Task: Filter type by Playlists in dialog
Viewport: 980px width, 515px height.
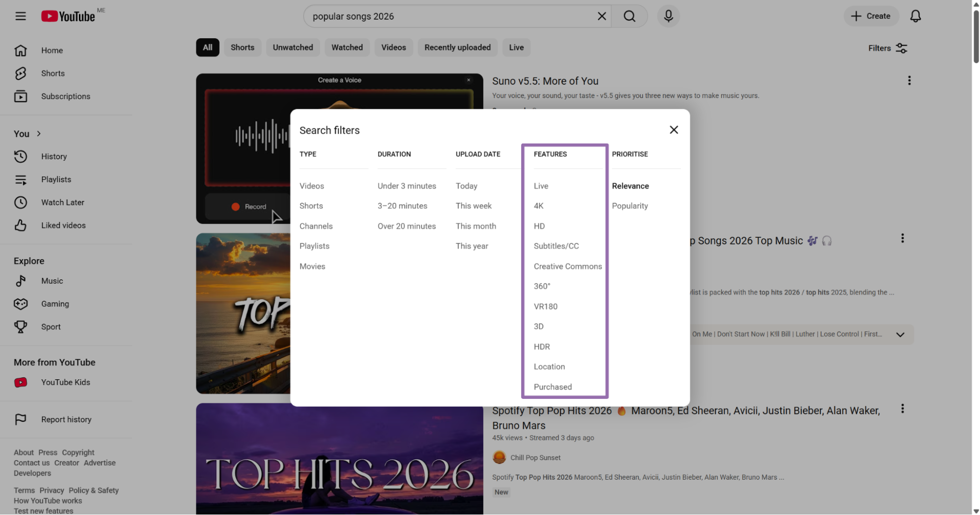Action: 314,246
